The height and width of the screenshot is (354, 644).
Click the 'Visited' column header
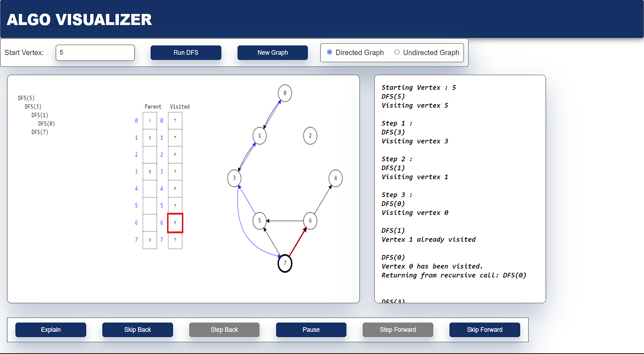click(x=180, y=107)
